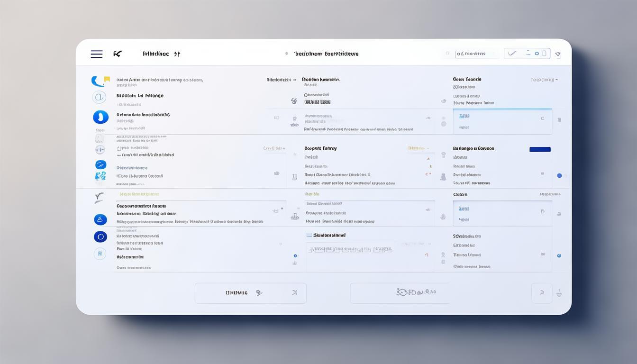Screen dimensions: 637x364
Task: Open the hamburger menu in the header
Action: pyautogui.click(x=97, y=54)
